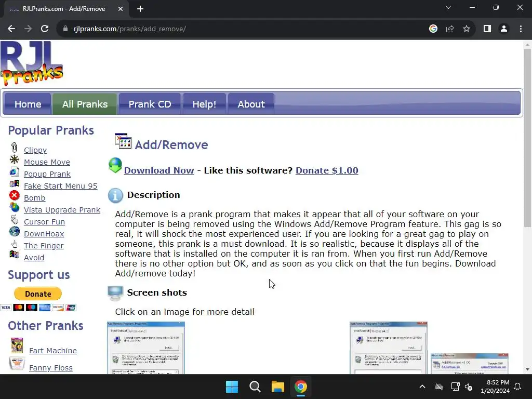Screen dimensions: 532x399
Task: Open the Fart Machine link
Action: (53, 351)
